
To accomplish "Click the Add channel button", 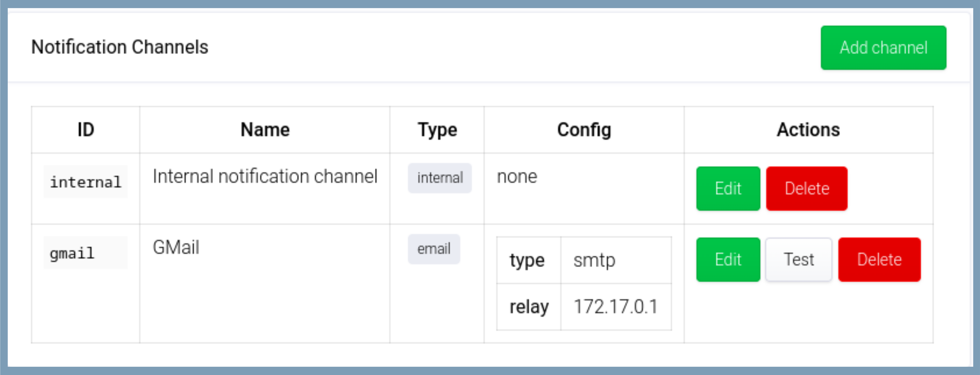I will (x=883, y=48).
